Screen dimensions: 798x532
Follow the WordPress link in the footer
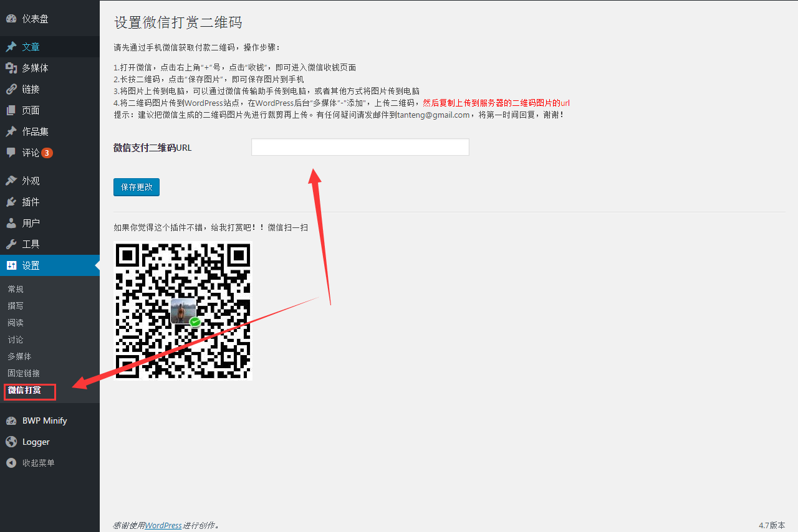point(163,525)
